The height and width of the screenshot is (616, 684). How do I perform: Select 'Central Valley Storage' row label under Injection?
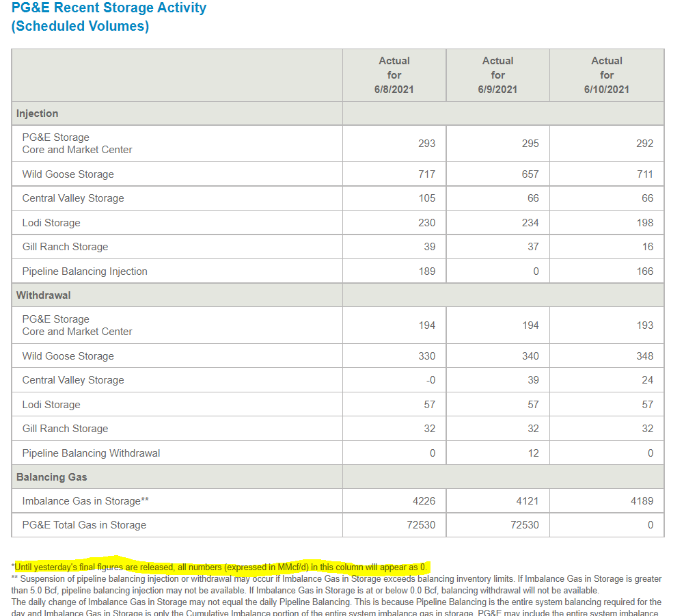coord(73,198)
